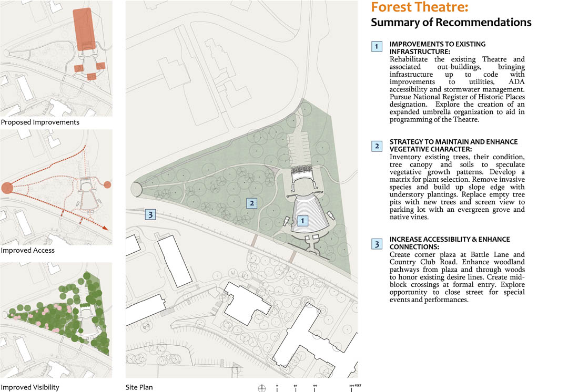Viewport: 568px width, 392px height.
Task: Click the number 2 box beside Strategy to Maintain
Action: click(x=377, y=146)
